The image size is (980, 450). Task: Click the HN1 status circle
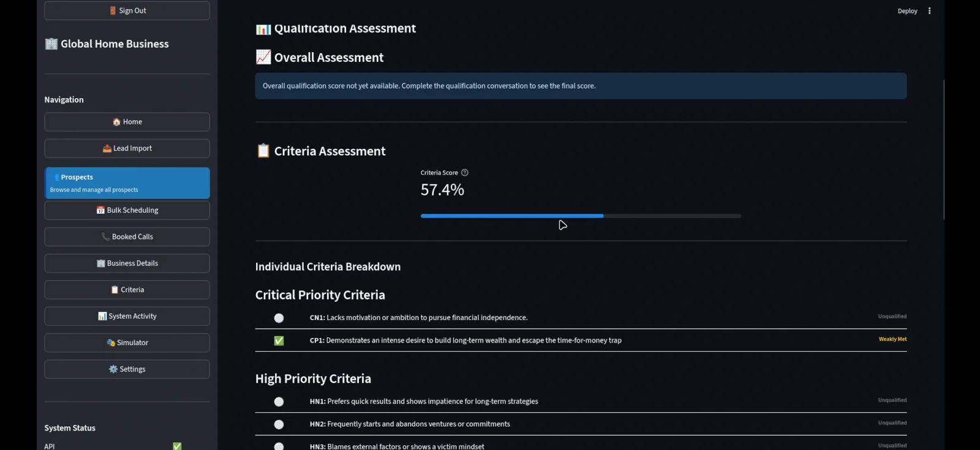point(279,402)
